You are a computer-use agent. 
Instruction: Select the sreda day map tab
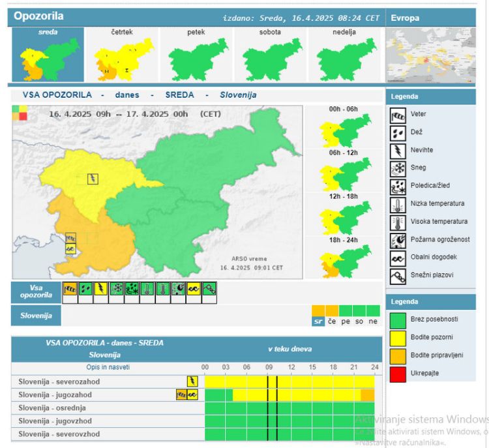(48, 55)
